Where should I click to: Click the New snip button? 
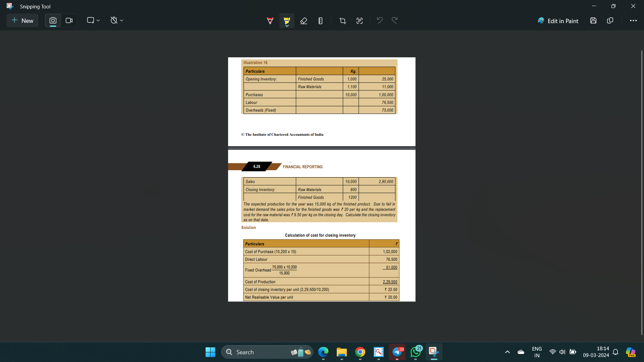pos(22,20)
